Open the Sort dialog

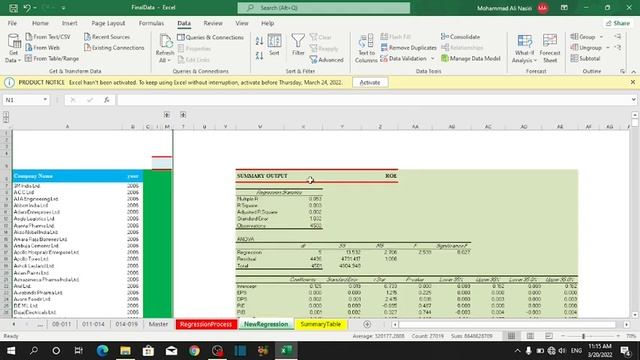(274, 44)
